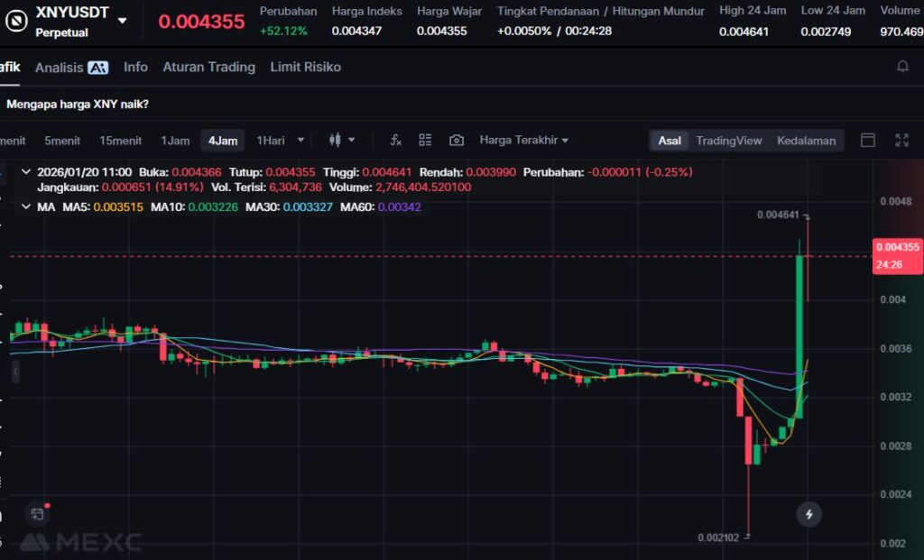924x560 pixels.
Task: Click the chart layout grid icon
Action: pyautogui.click(x=425, y=140)
